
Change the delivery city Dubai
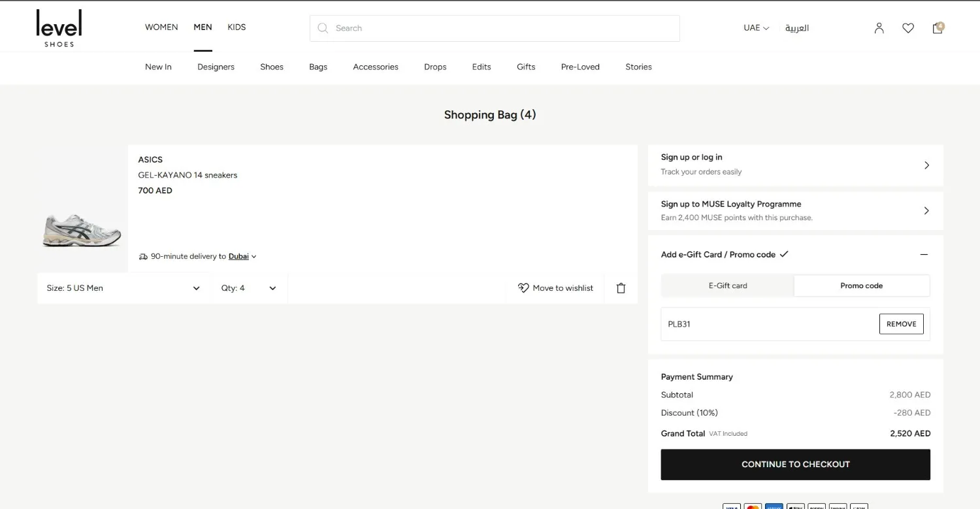point(242,257)
